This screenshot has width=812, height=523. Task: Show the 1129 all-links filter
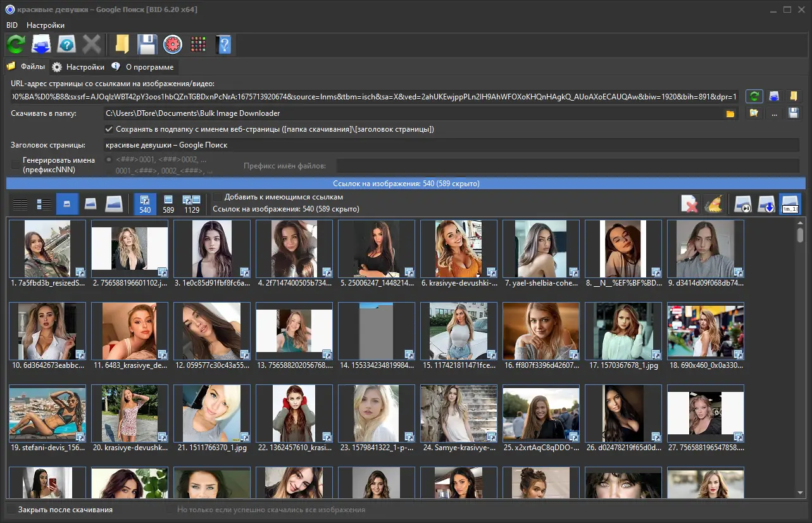click(x=191, y=204)
